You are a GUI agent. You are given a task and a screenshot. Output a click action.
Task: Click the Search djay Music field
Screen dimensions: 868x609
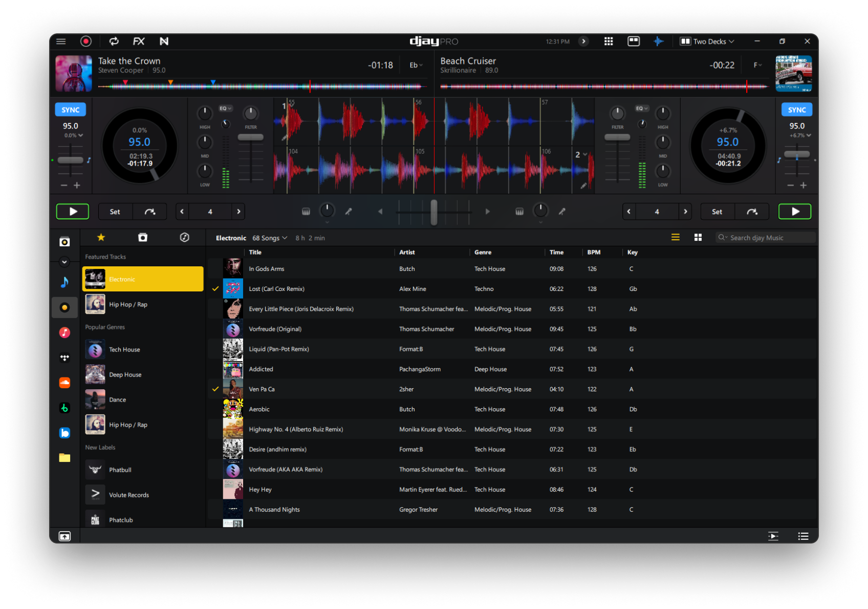pos(765,237)
